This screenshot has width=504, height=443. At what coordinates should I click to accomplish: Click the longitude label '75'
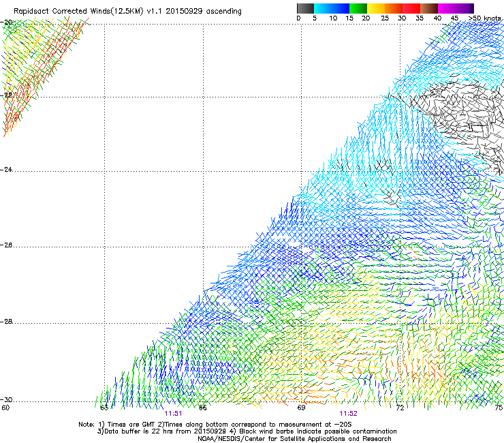click(499, 408)
